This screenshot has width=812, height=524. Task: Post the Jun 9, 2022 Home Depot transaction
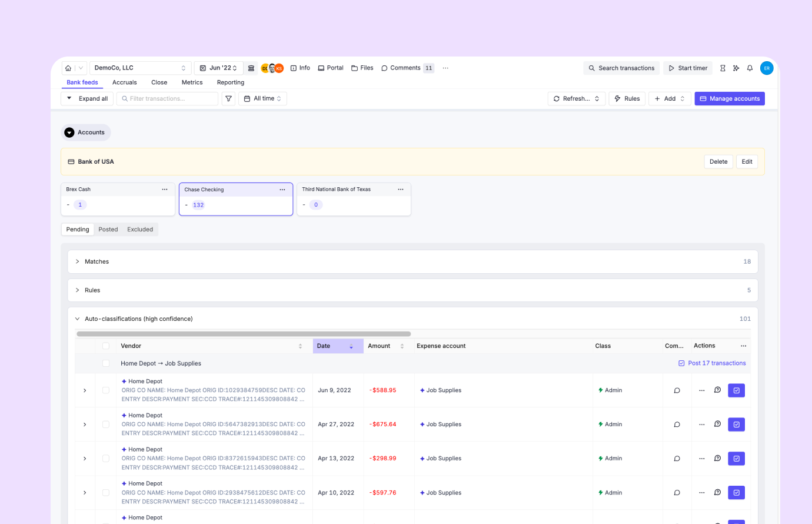click(736, 390)
